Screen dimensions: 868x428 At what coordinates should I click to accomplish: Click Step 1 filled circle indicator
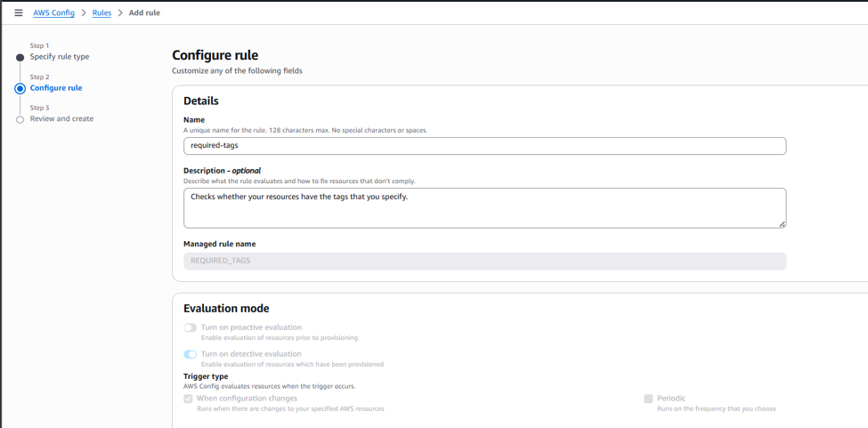click(x=20, y=58)
